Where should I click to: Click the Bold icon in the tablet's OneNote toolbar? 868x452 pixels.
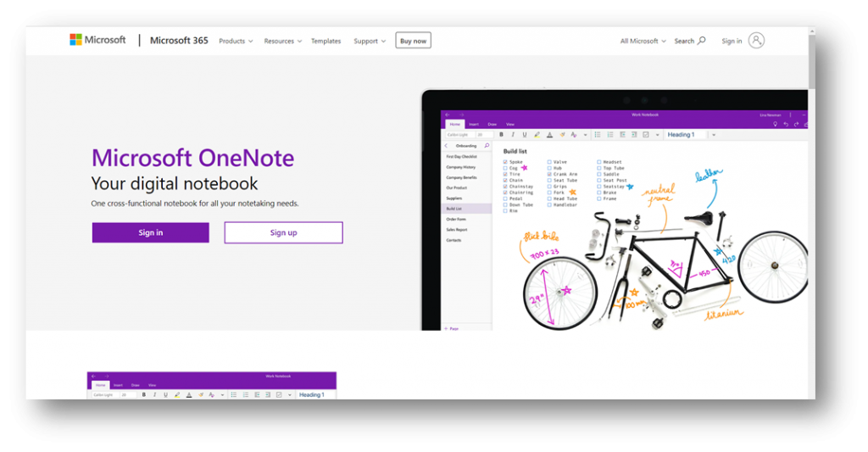tap(501, 135)
